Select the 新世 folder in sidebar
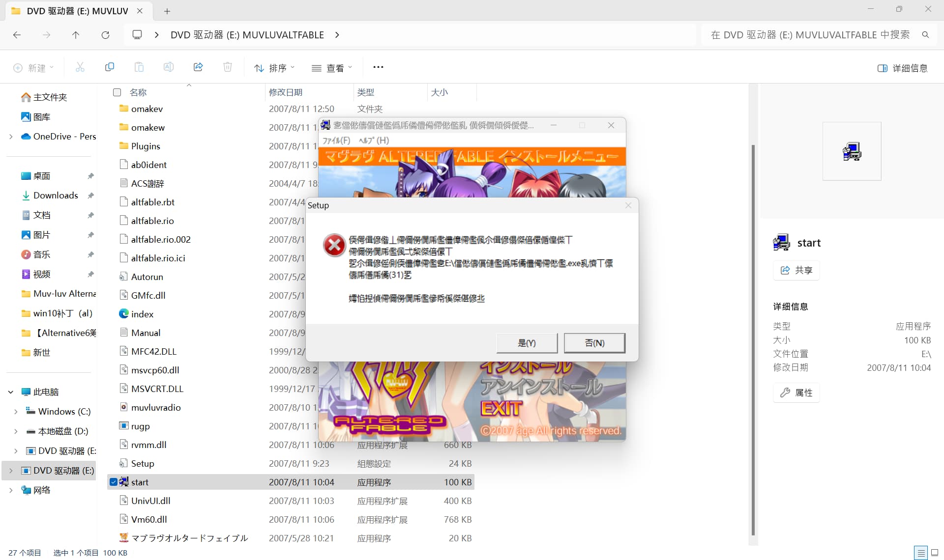This screenshot has height=560, width=944. pyautogui.click(x=36, y=353)
